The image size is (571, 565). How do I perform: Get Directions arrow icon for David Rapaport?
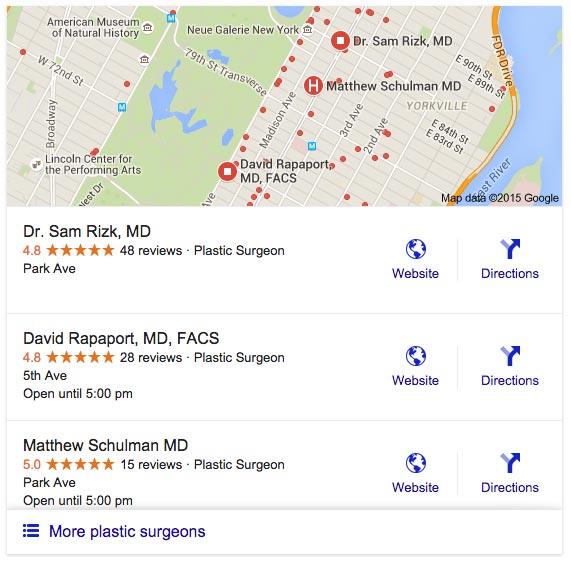coord(510,356)
